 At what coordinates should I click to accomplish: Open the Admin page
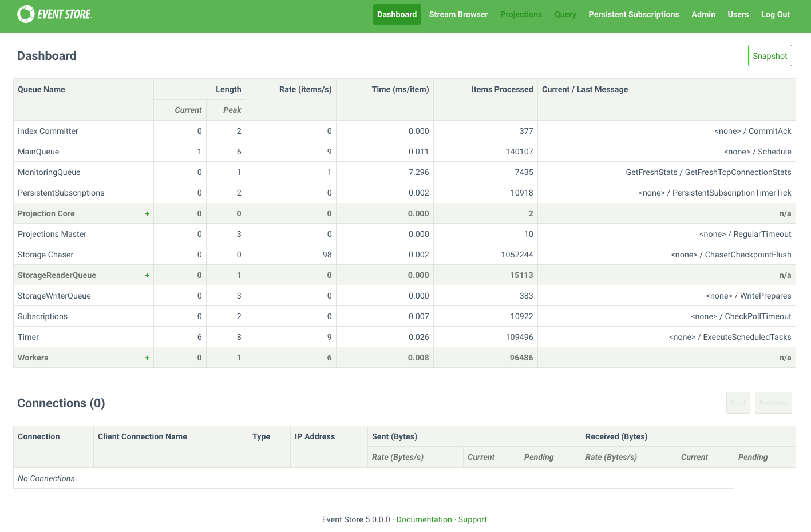click(x=703, y=14)
